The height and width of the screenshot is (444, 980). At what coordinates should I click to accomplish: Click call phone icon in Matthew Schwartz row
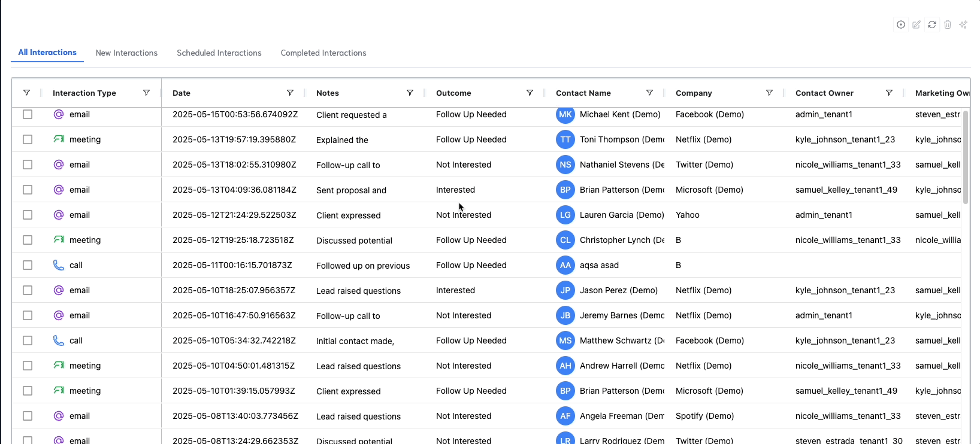point(59,340)
